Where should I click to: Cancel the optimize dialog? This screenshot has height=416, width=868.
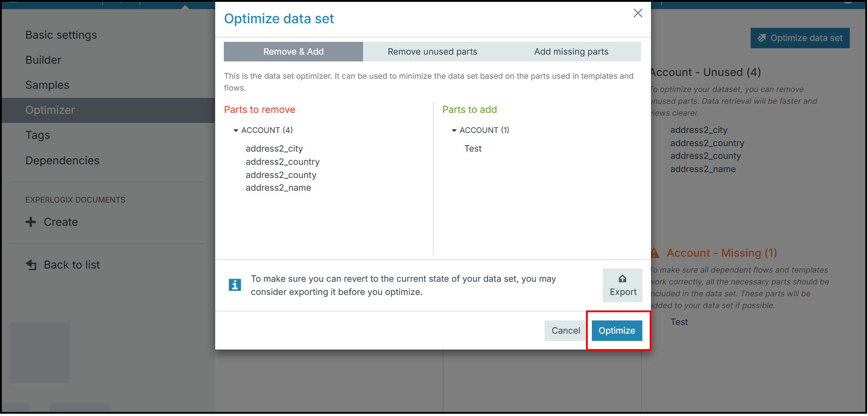click(566, 331)
